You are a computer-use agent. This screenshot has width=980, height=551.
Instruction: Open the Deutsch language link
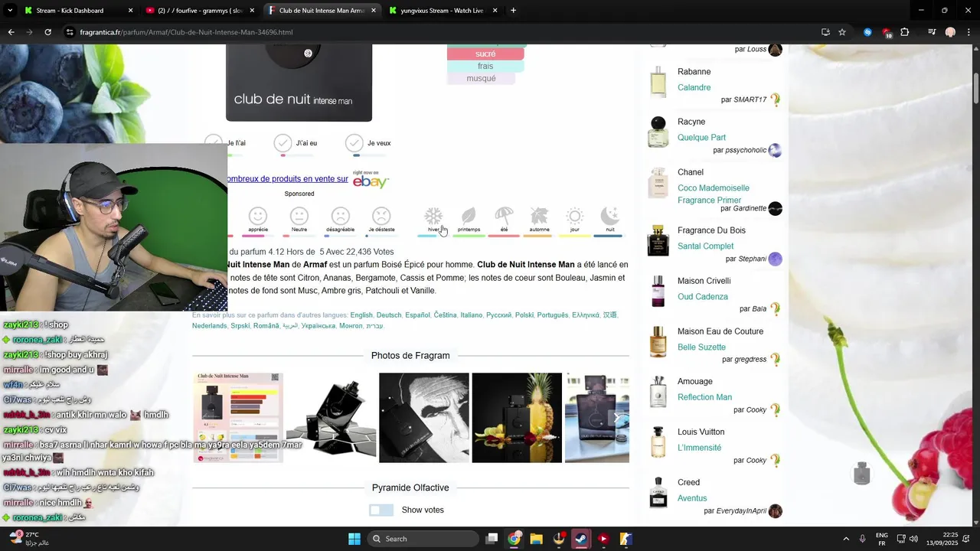click(x=389, y=315)
